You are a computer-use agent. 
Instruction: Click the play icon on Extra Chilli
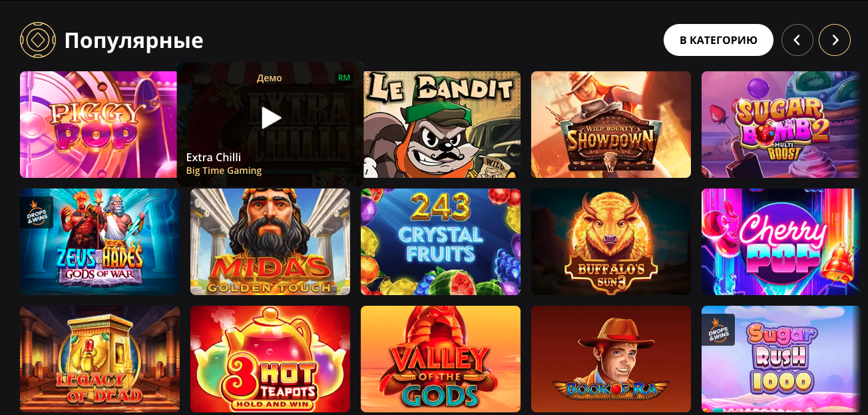(271, 118)
